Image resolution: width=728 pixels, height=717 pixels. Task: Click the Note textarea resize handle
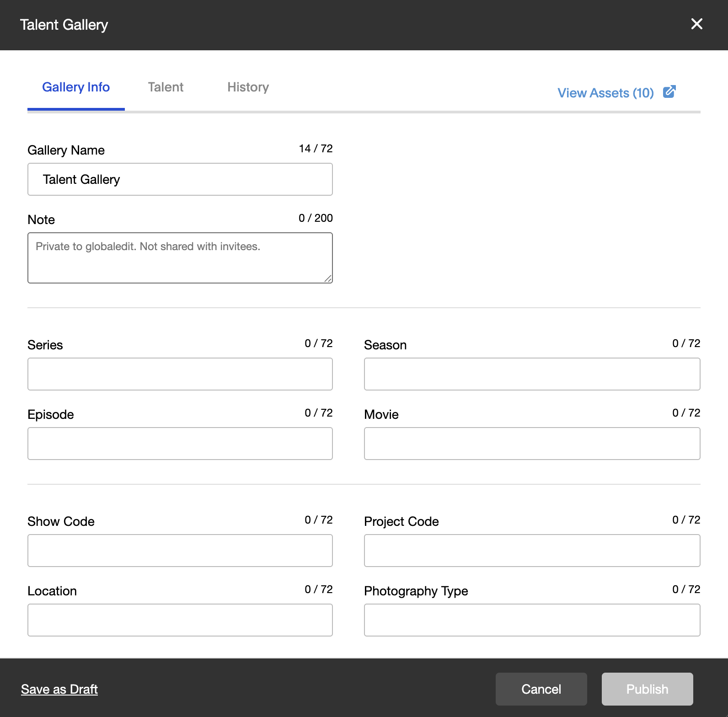[x=328, y=278]
